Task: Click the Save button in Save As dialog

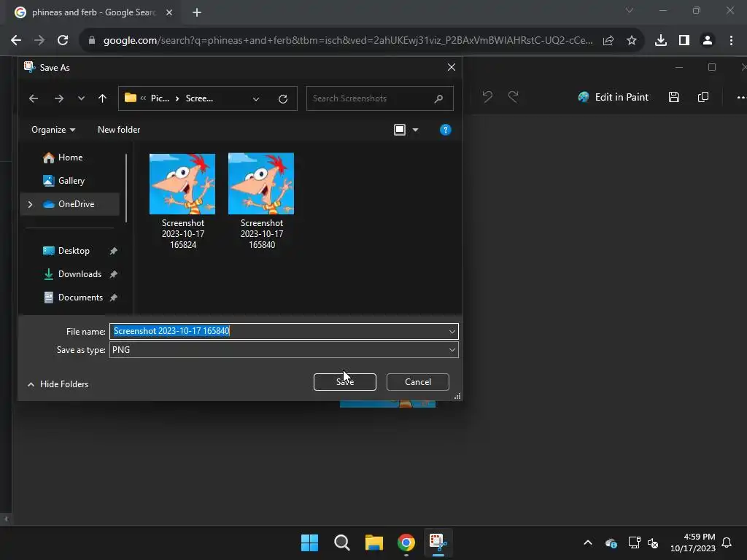Action: tap(344, 382)
